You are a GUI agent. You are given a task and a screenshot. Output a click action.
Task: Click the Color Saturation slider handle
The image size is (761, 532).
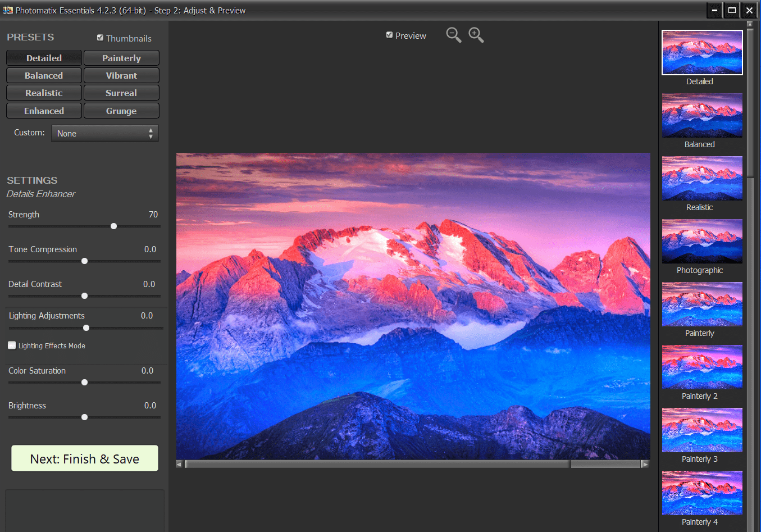[x=84, y=382]
